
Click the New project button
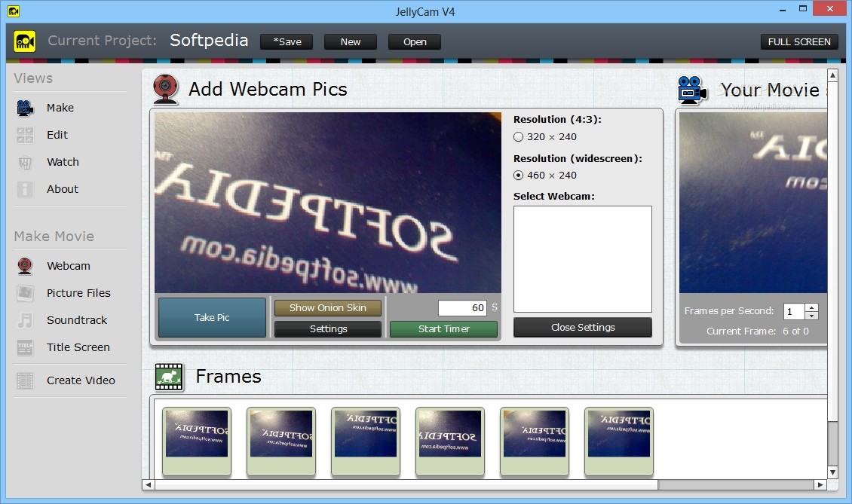click(x=351, y=42)
